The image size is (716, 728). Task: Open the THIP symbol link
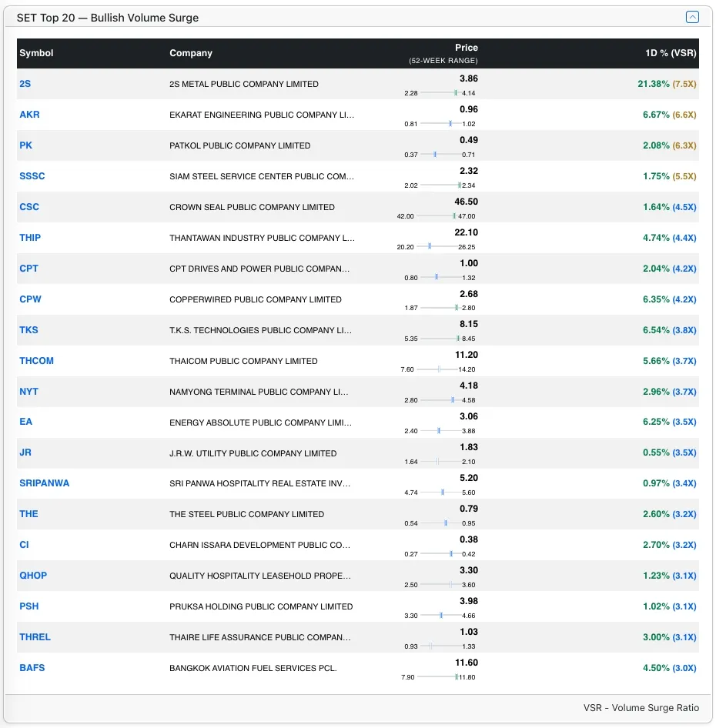pos(30,237)
